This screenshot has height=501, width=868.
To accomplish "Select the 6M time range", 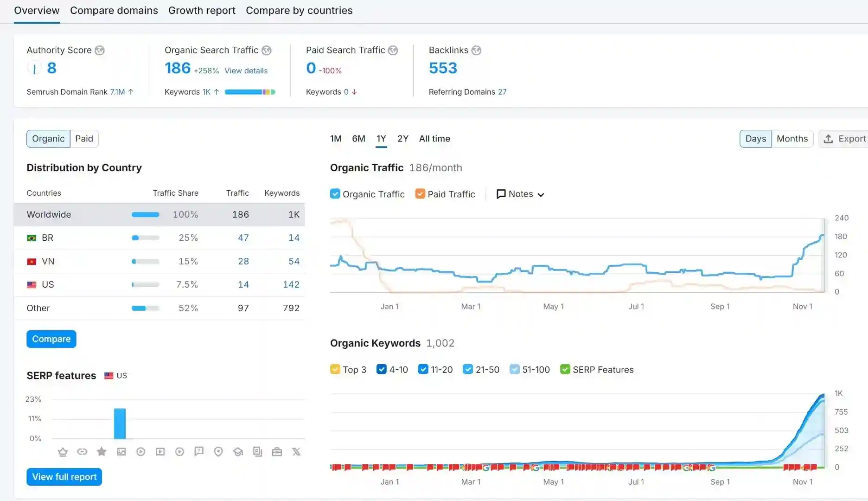I will pos(358,139).
